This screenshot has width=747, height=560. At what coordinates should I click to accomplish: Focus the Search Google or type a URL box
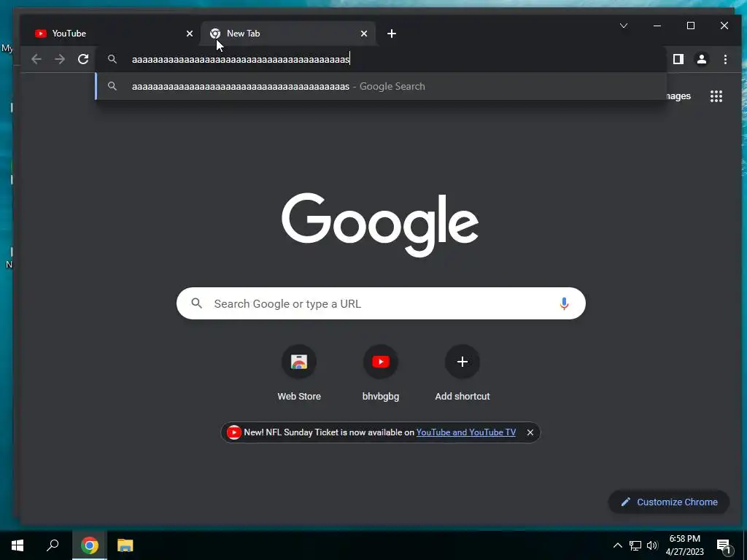381,303
